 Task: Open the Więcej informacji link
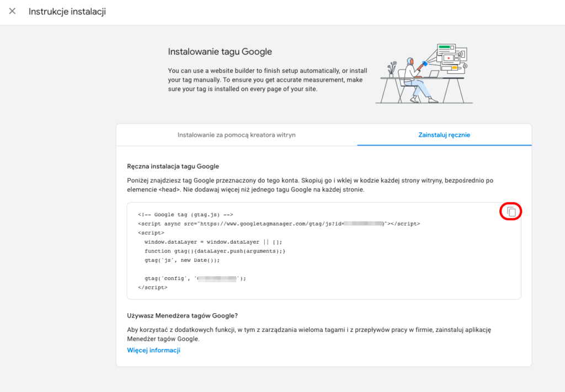click(153, 350)
